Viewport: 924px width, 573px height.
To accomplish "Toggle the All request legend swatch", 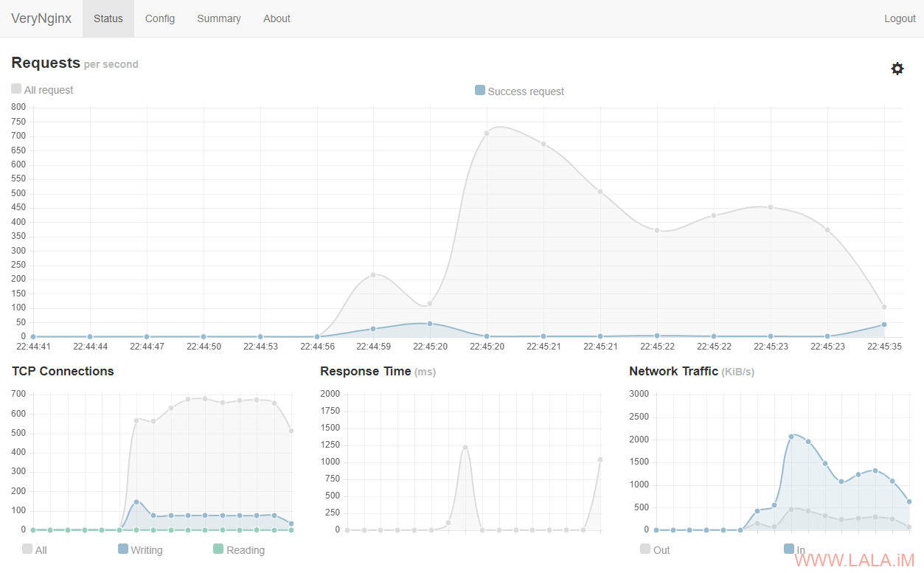I will pyautogui.click(x=16, y=88).
